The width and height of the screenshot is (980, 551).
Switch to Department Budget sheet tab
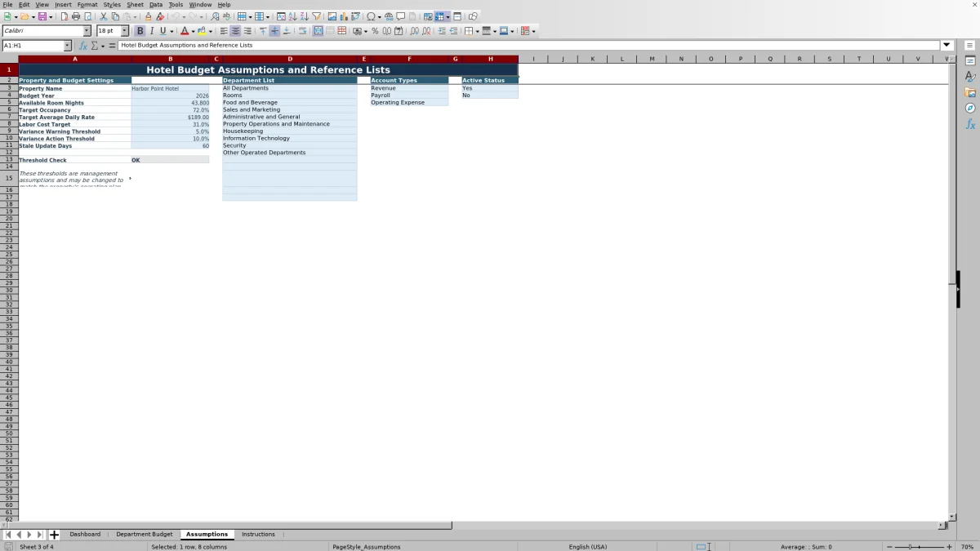(145, 535)
